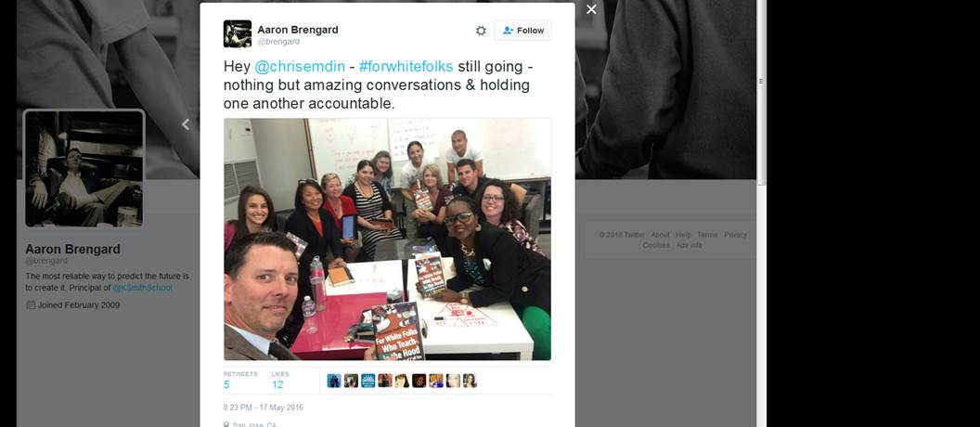This screenshot has height=427, width=980.
Task: Open large profile photo in sidebar
Action: coord(84,169)
